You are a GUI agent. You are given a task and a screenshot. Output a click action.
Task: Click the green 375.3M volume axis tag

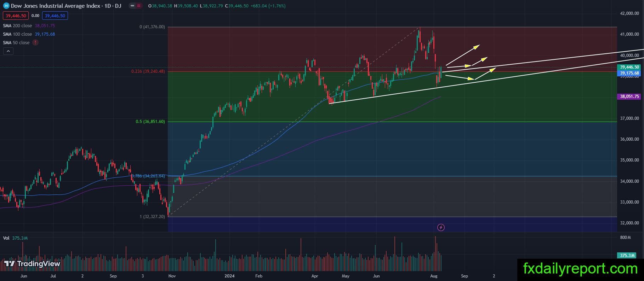coord(627,256)
